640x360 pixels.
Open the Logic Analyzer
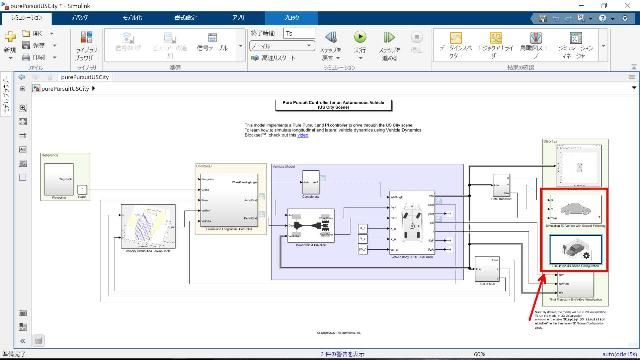coord(496,44)
